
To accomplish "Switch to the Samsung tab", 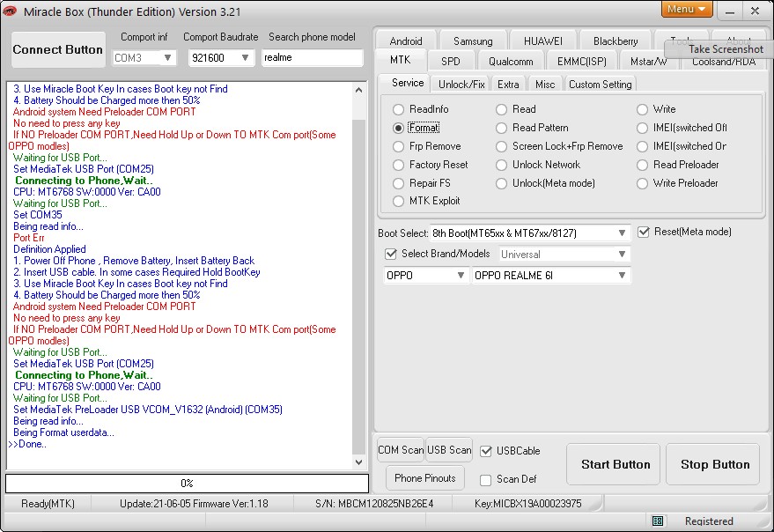I will click(x=473, y=41).
